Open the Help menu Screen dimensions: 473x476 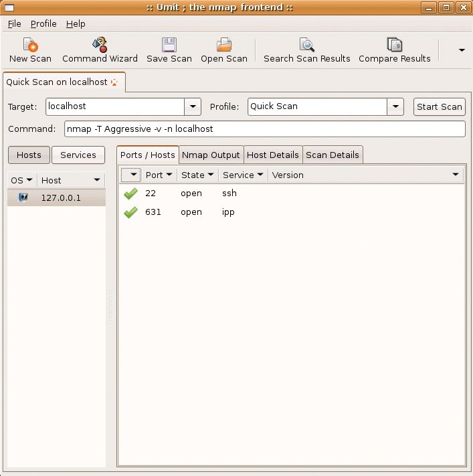(x=76, y=23)
